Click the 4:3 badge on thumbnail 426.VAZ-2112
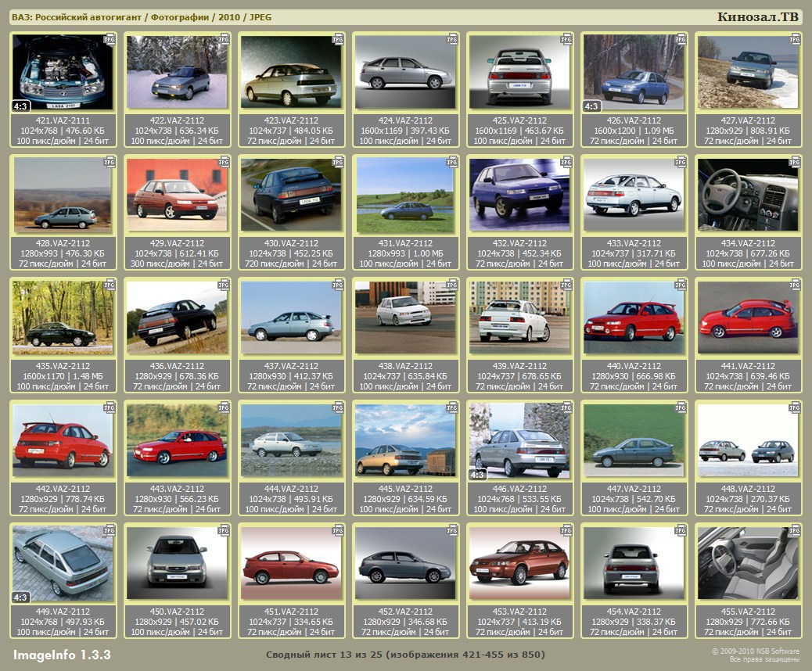 592,106
